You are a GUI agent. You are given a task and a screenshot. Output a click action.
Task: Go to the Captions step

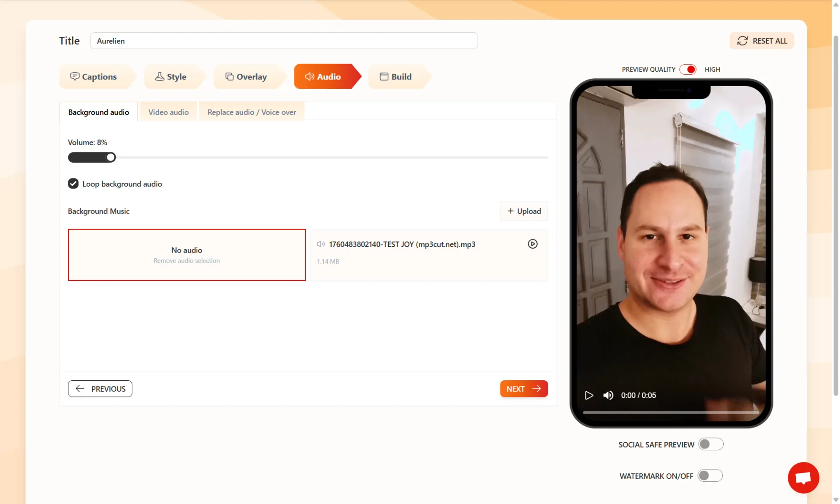click(94, 76)
